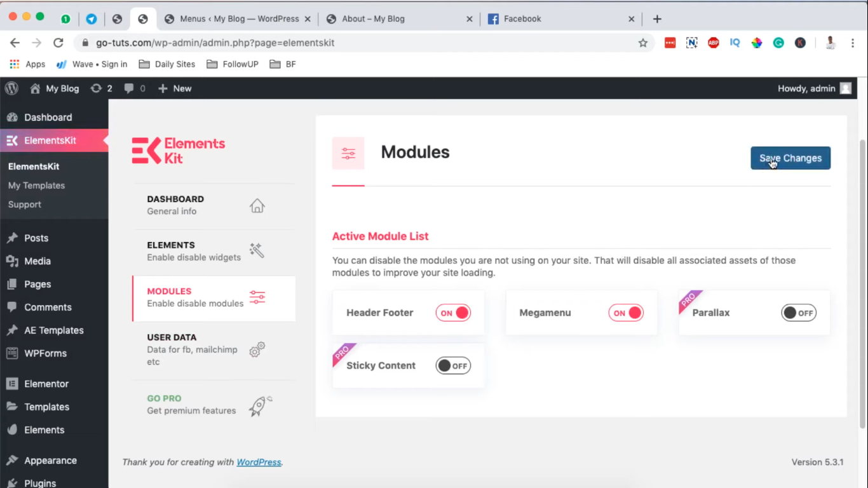Expand the BF bookmark folder
868x488 pixels.
pos(283,64)
